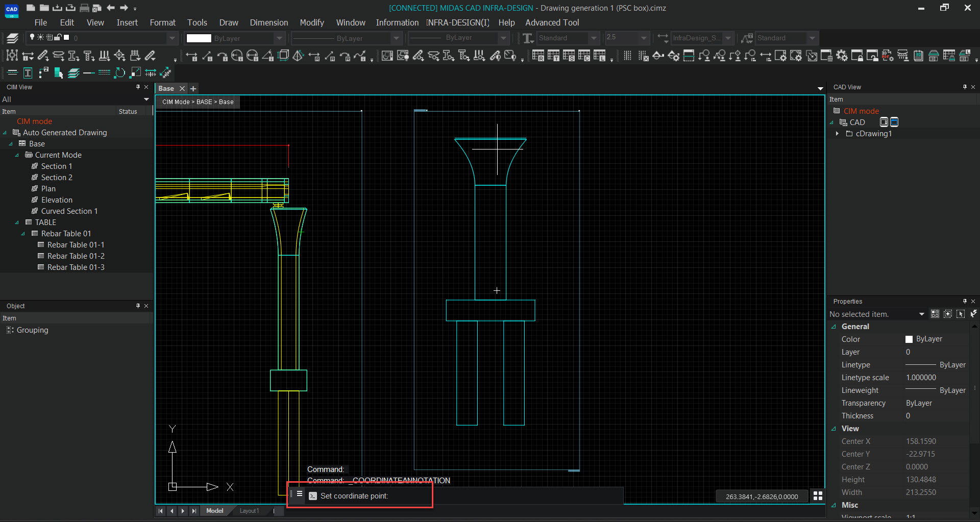The height and width of the screenshot is (522, 980).
Task: Click the 3D PDF export settings icon
Action: point(888,56)
